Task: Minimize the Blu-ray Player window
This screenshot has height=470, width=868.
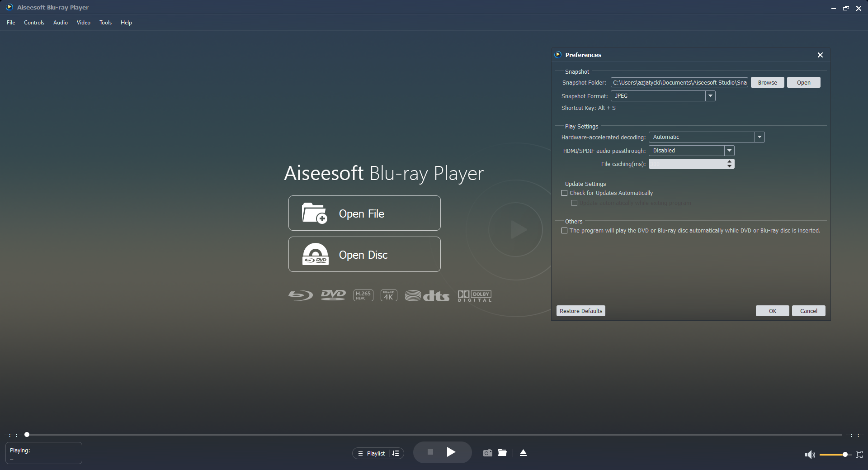Action: (833, 8)
